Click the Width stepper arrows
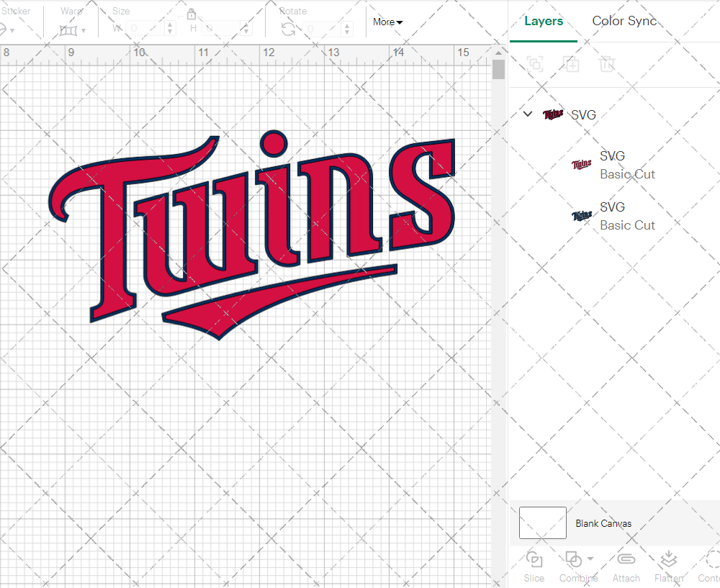 tap(170, 29)
